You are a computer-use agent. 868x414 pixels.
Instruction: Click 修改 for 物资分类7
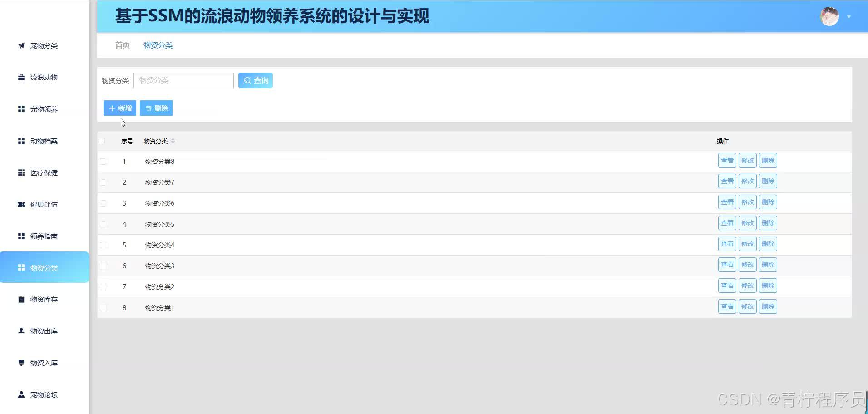pyautogui.click(x=748, y=181)
